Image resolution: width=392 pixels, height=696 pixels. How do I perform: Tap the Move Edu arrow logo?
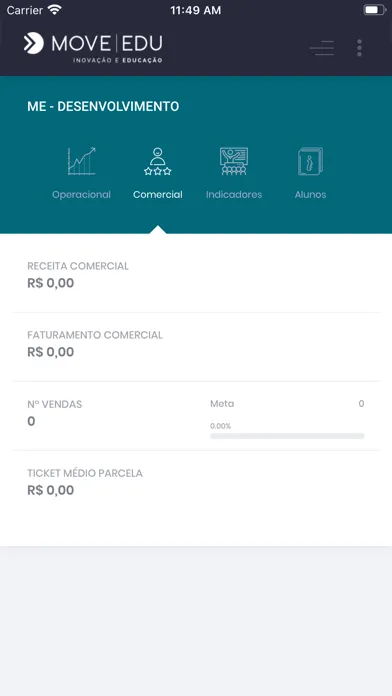(34, 43)
